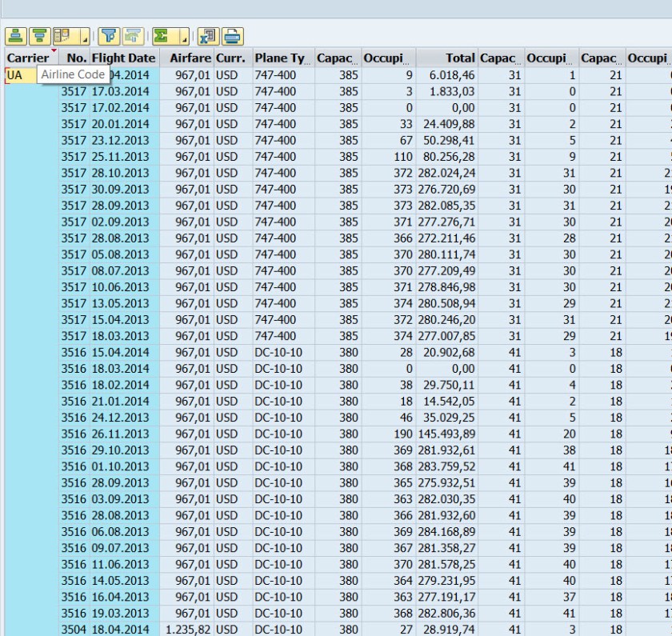Click the UA carrier cell

click(x=14, y=75)
